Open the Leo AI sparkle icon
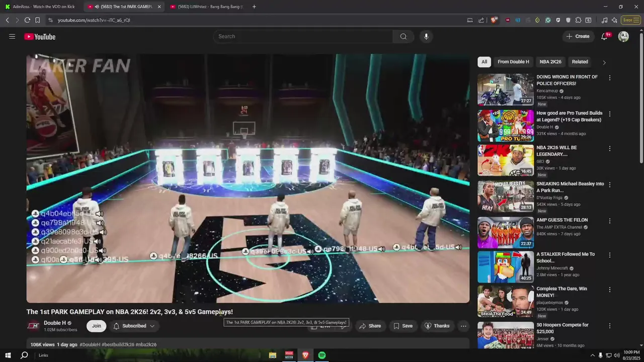 point(614,20)
